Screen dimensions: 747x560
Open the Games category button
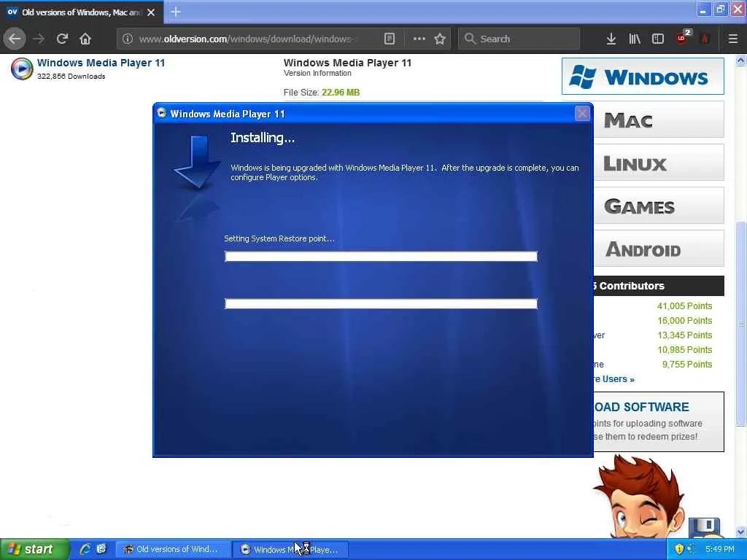[x=659, y=206]
